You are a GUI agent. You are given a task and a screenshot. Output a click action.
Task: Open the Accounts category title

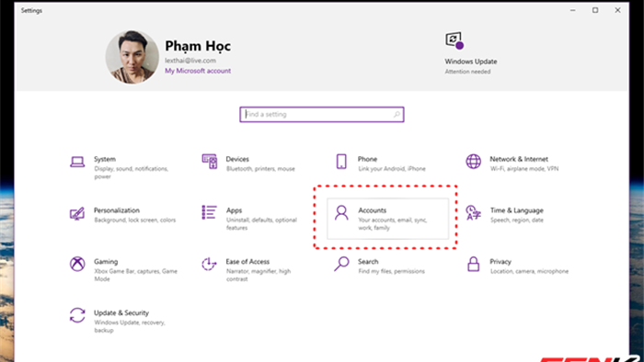[x=372, y=210]
